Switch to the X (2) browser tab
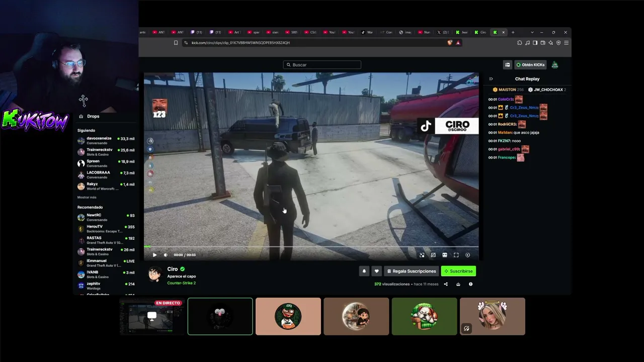The image size is (644, 362). pos(443,32)
